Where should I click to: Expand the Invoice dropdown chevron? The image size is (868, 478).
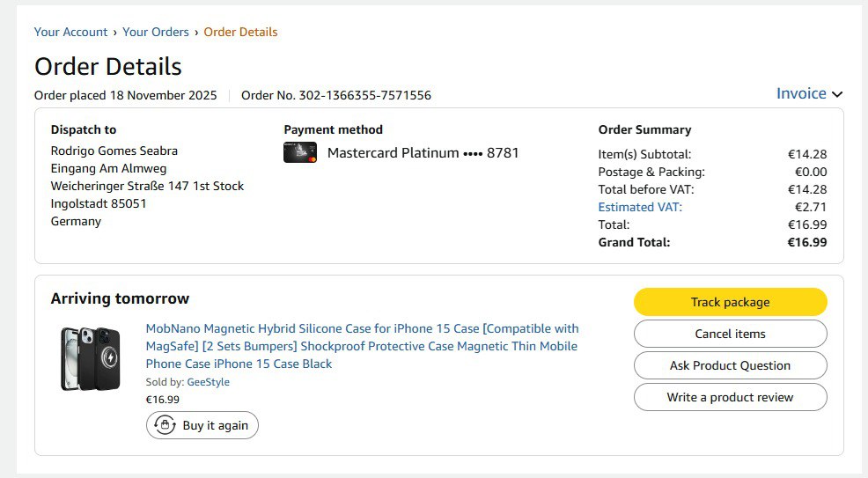837,94
